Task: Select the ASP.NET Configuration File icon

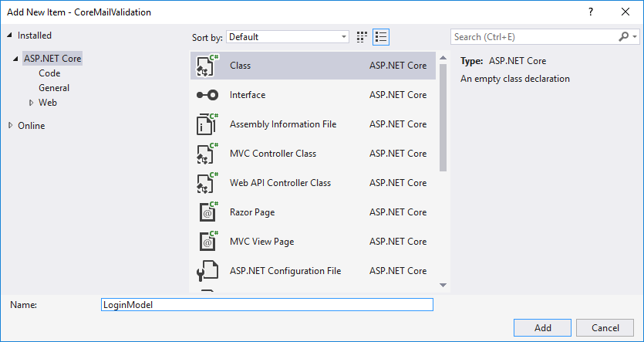Action: pyautogui.click(x=206, y=272)
